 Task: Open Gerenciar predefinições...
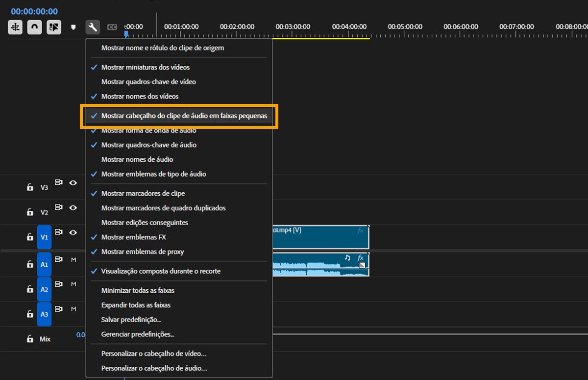pos(179,334)
